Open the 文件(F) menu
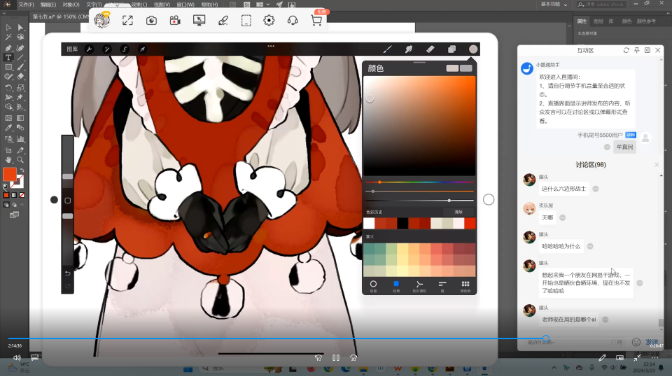Image resolution: width=672 pixels, height=376 pixels. tap(26, 5)
